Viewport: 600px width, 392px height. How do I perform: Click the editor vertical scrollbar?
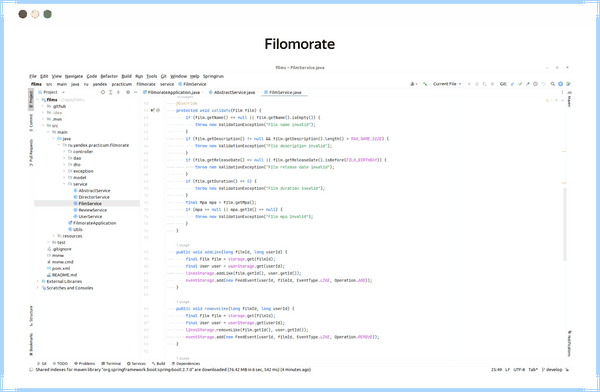565,224
